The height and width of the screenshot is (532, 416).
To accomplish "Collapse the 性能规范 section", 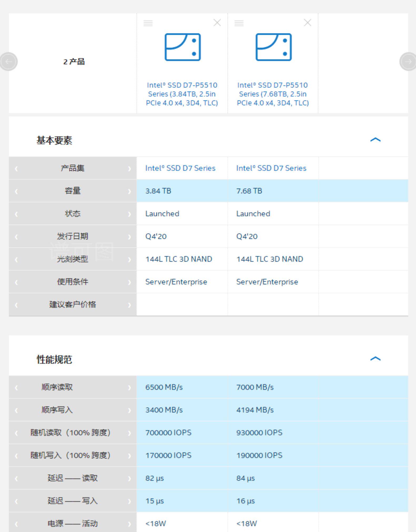I will [375, 359].
